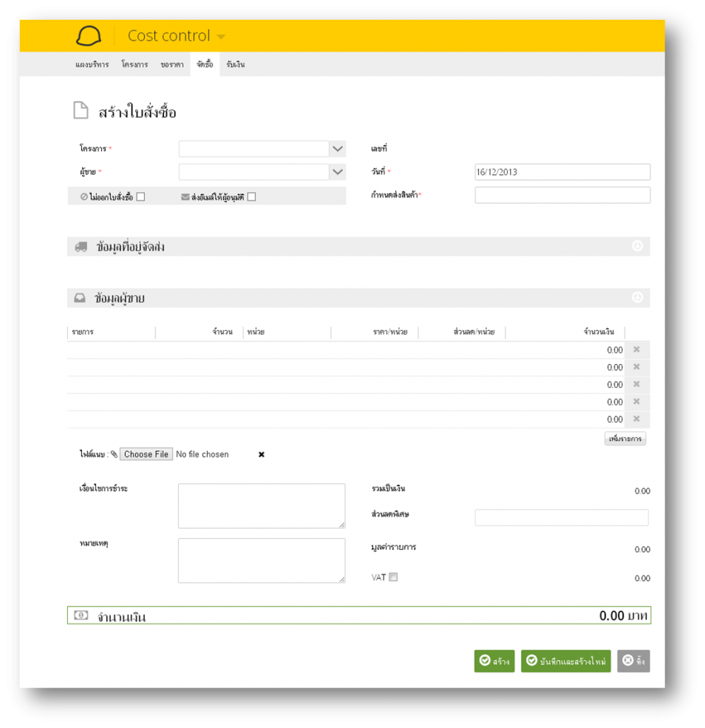Expand the ข้อมูลผู้ขาย section circle icon
This screenshot has width=705, height=728.
tap(637, 298)
